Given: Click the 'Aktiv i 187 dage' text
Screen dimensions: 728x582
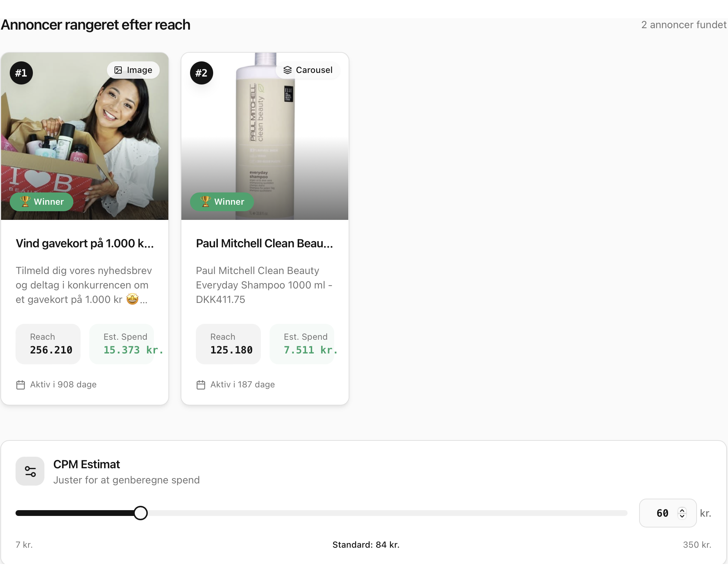Looking at the screenshot, I should pos(243,385).
